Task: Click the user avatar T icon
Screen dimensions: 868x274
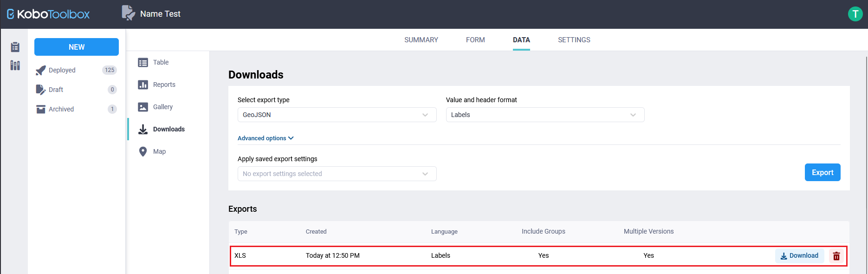Action: click(855, 14)
